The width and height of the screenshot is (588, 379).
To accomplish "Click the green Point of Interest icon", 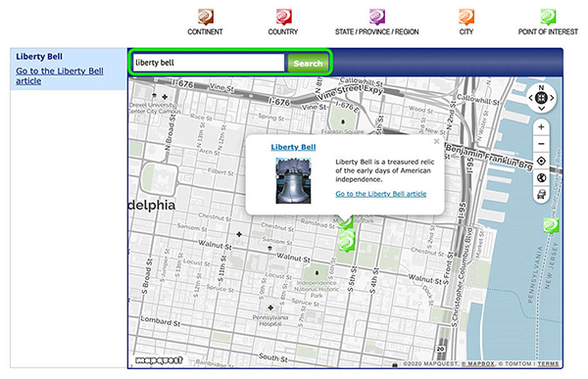I will (548, 18).
